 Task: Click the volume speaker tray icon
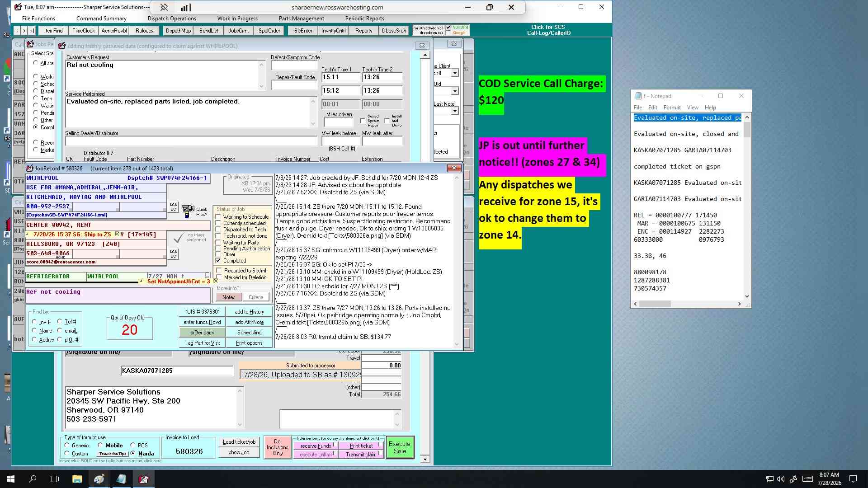781,479
